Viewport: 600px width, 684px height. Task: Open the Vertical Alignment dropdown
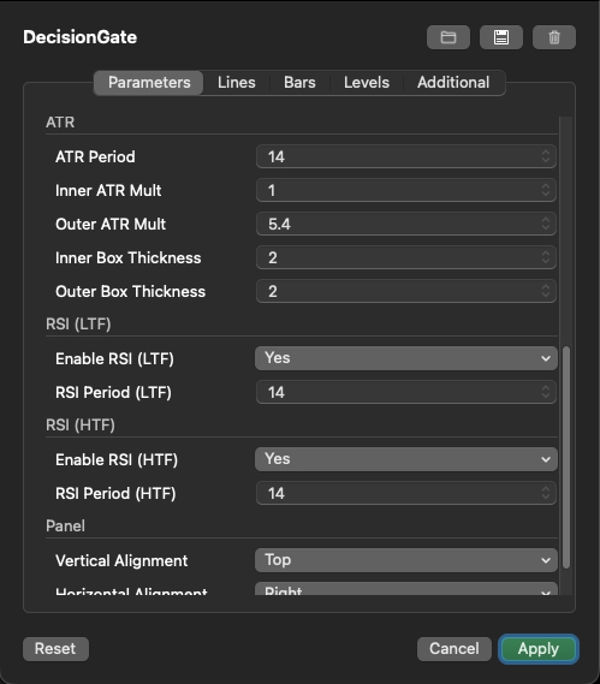(406, 560)
